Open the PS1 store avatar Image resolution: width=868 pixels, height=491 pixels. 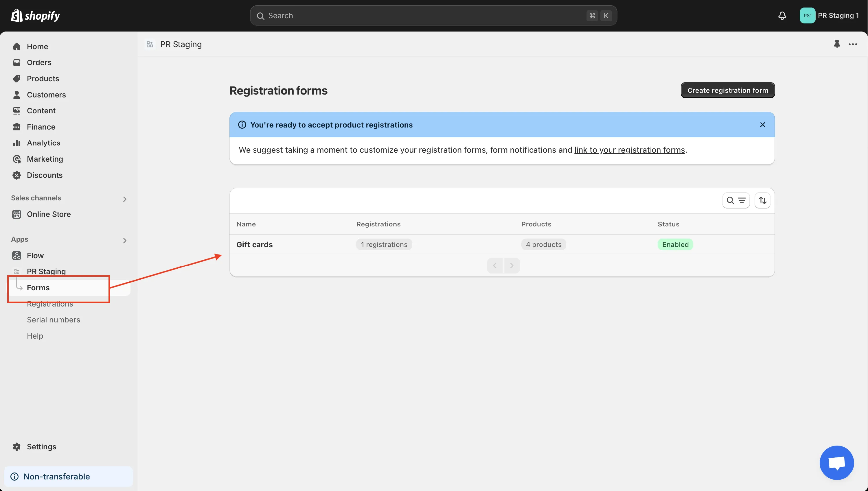pos(807,16)
